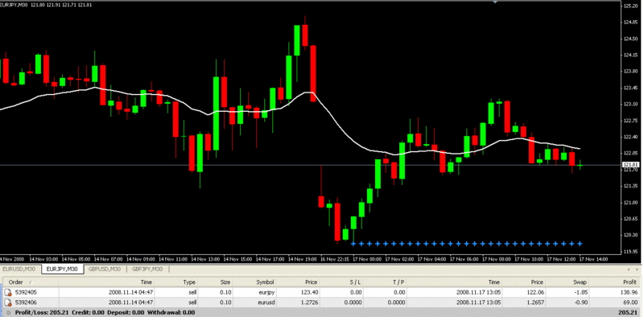This screenshot has width=644, height=317.
Task: Open the GBPUSD,M30 chart tab
Action: (x=105, y=270)
